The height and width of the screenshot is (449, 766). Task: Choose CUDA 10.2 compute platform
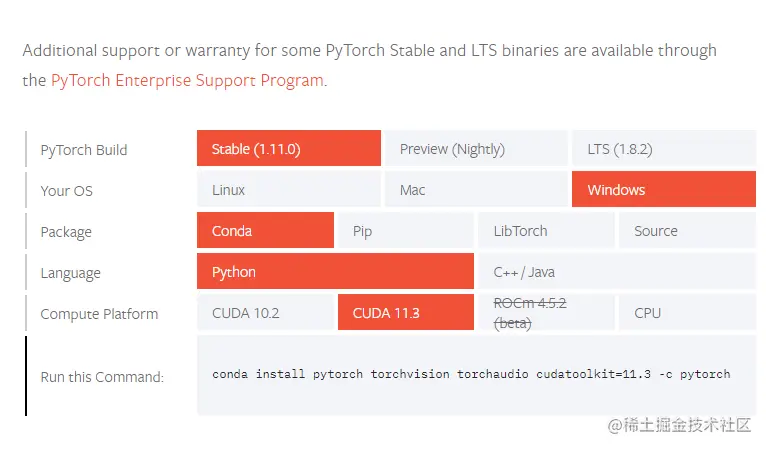click(x=265, y=312)
